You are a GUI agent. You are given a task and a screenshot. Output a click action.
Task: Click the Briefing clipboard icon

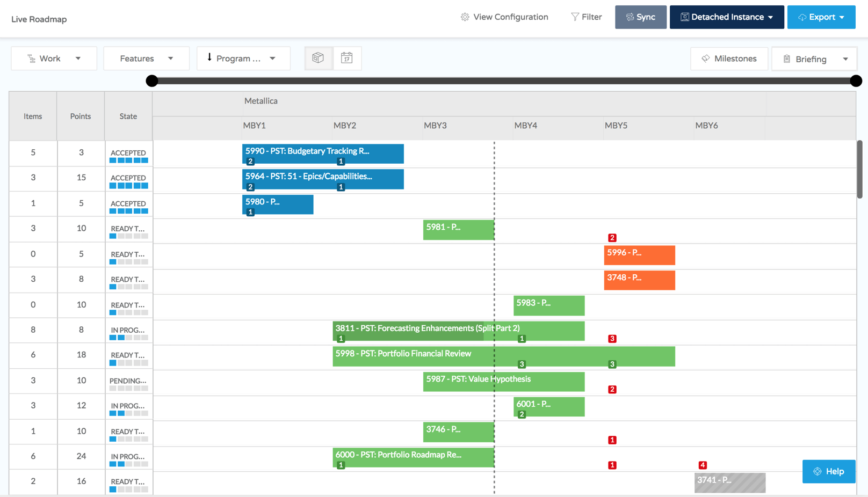pos(786,59)
